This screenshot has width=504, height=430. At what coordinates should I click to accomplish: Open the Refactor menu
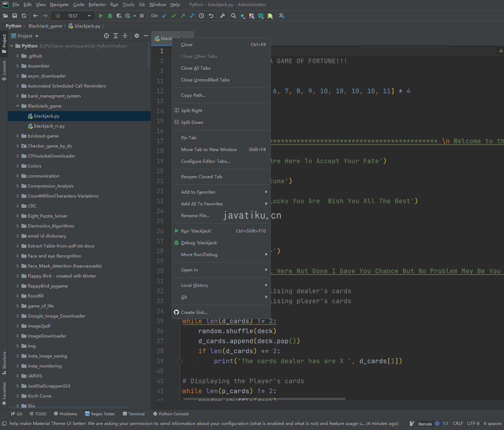coord(97,5)
